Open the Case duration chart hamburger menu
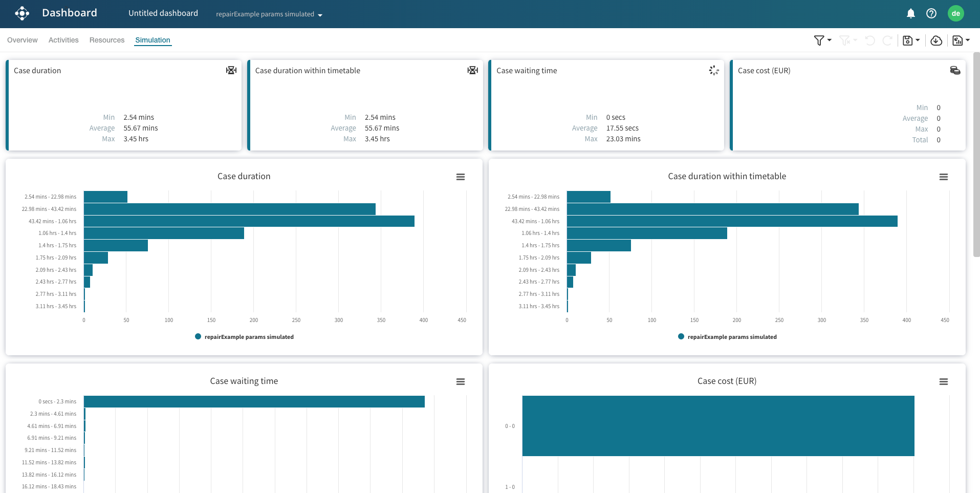Viewport: 980px width, 493px height. pos(461,177)
